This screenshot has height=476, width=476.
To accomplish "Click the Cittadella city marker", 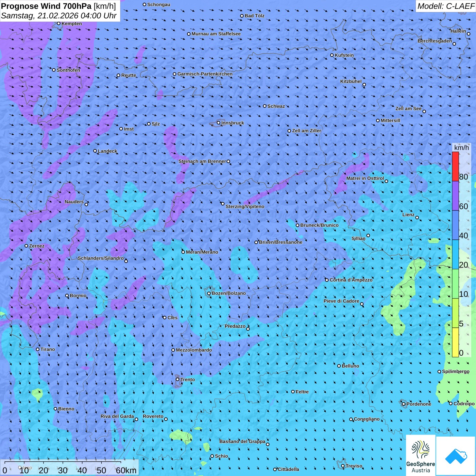I will [275, 469].
